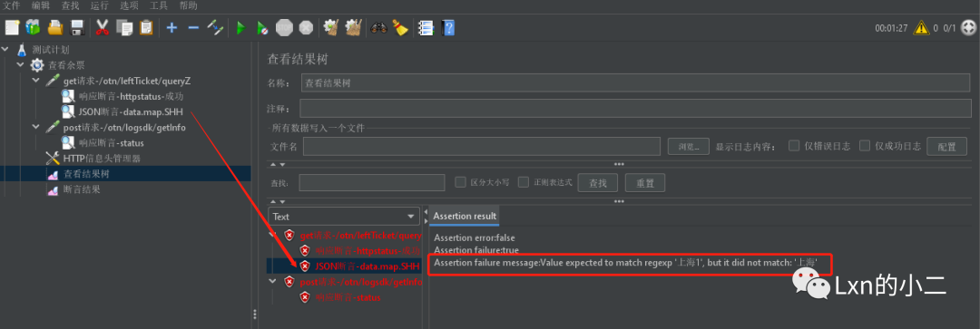Click the Open file folder icon

55,27
